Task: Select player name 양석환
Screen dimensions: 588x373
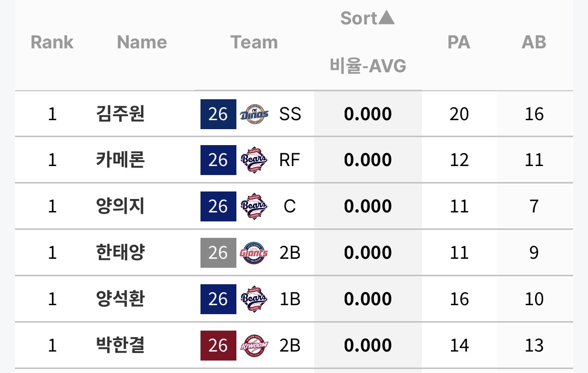Action: [120, 299]
